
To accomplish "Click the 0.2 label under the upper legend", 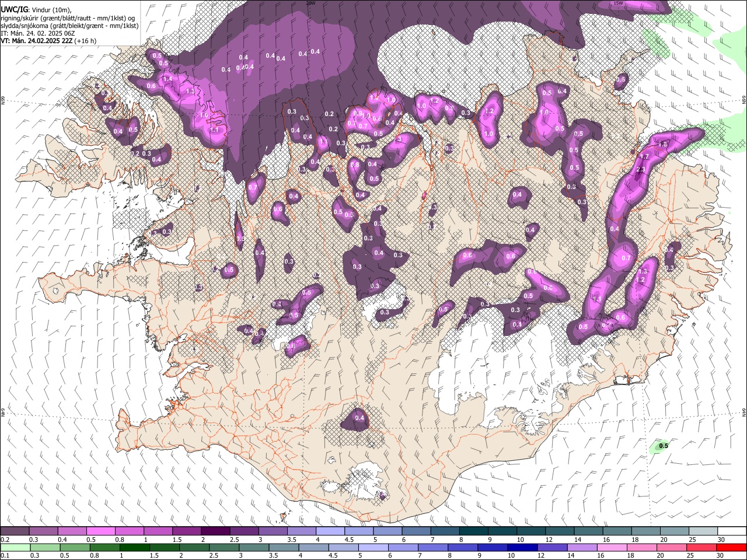I will point(5,540).
